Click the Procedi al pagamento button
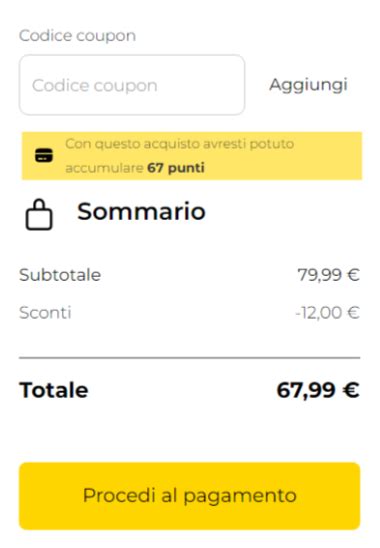This screenshot has width=380, height=548. [x=189, y=496]
